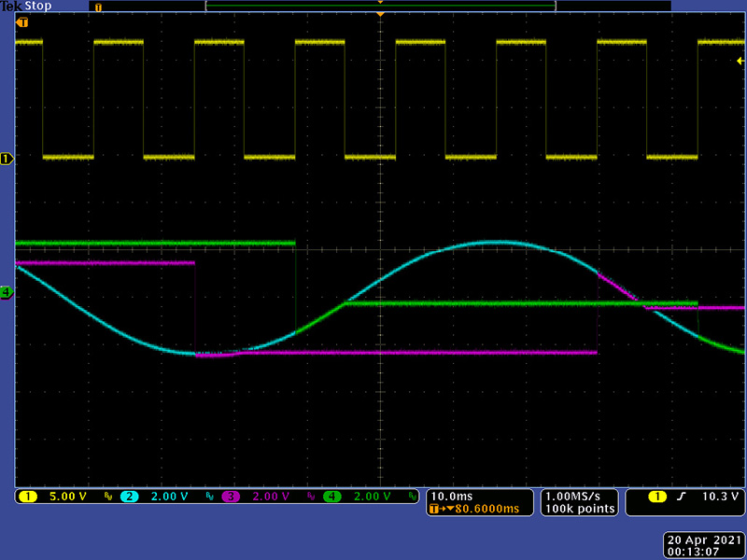
Task: Click the cyan channel 2 badge
Action: pyautogui.click(x=129, y=497)
